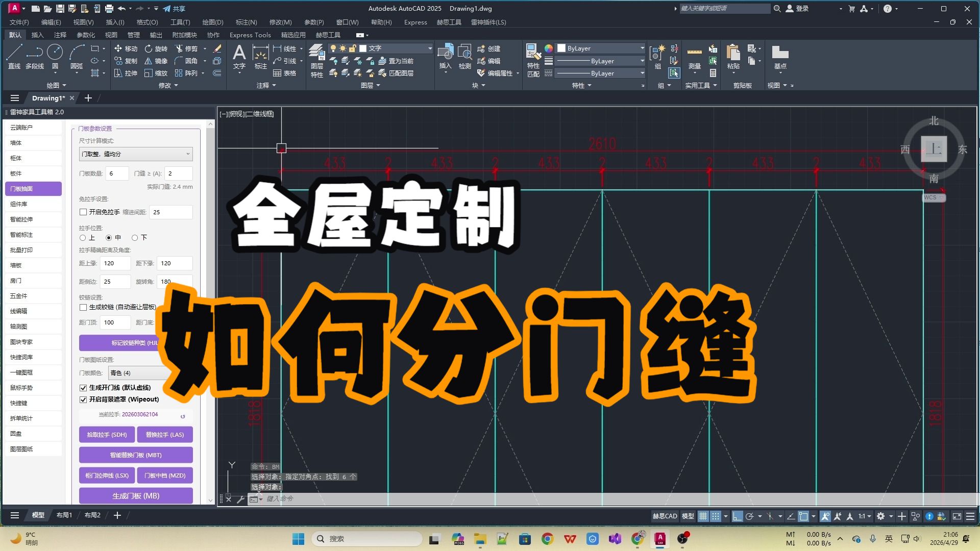
Task: Activate the Rotate (旋转) tool
Action: [156, 48]
